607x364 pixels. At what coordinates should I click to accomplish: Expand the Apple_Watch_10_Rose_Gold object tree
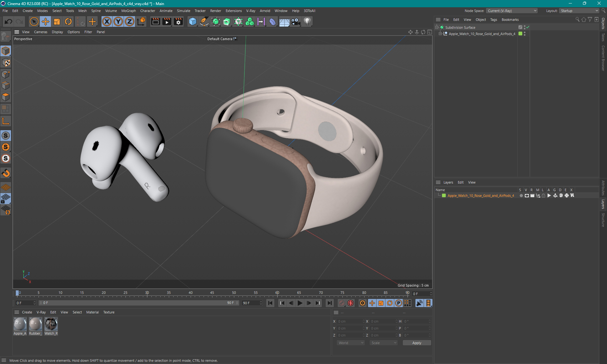(x=440, y=34)
